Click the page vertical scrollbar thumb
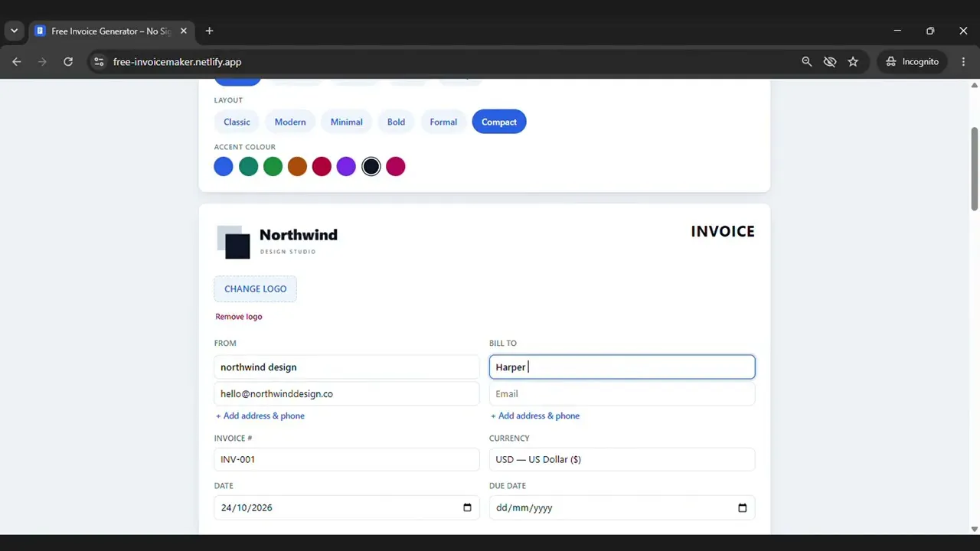The image size is (980, 551). [x=974, y=168]
